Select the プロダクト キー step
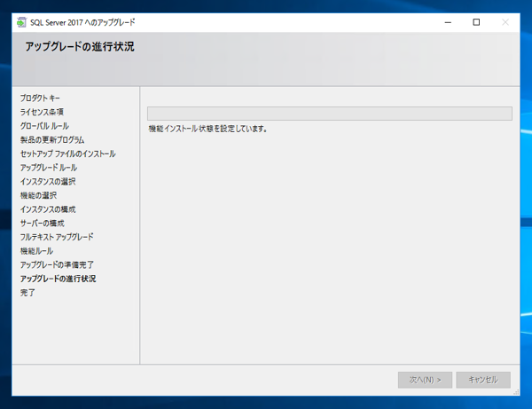This screenshot has height=409, width=532. [40, 98]
